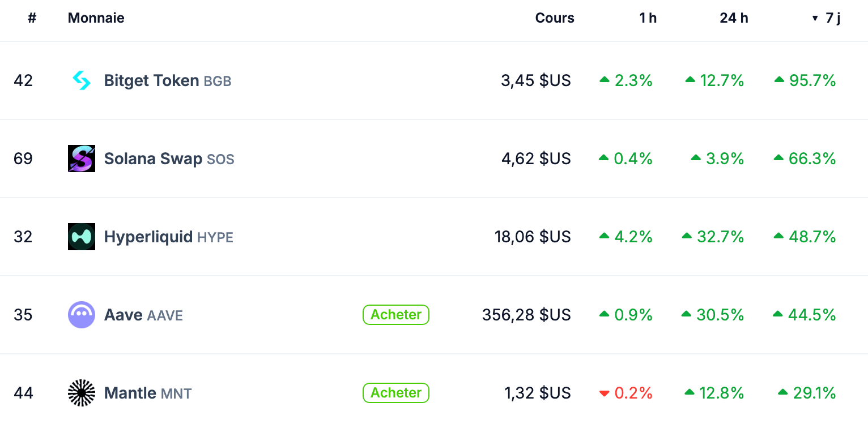Open the Aave coin page
Screen dimensions: 868x428
(x=124, y=315)
